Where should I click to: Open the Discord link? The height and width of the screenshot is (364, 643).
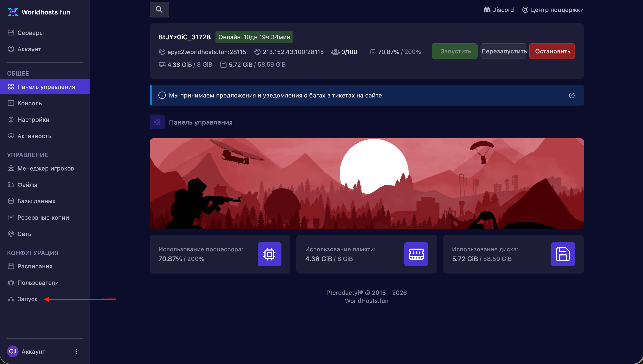pyautogui.click(x=498, y=10)
